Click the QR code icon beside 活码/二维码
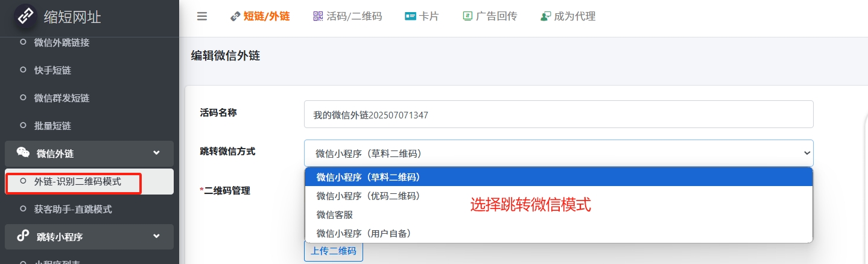The height and width of the screenshot is (264, 868). point(318,16)
